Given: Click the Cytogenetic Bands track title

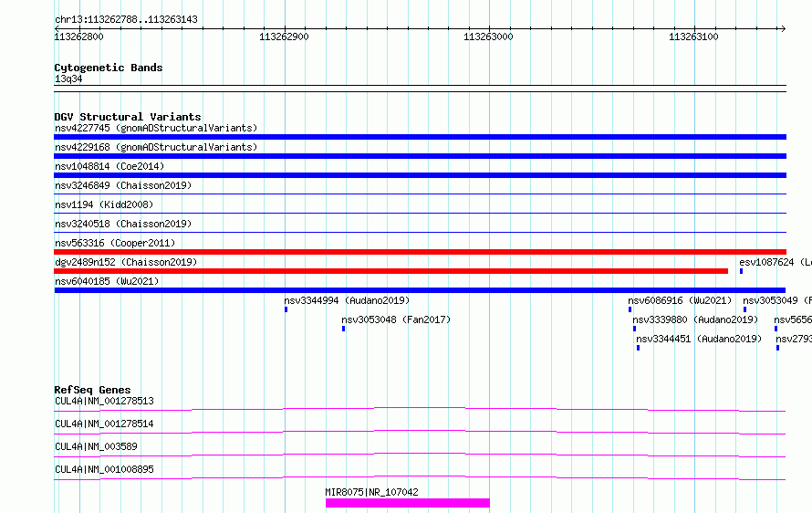Looking at the screenshot, I should tap(109, 68).
